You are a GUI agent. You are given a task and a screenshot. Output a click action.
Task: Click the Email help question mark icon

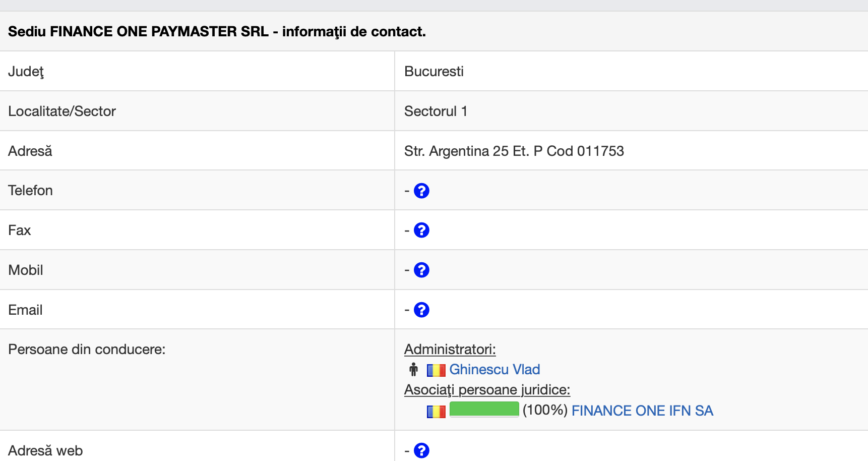click(x=421, y=310)
